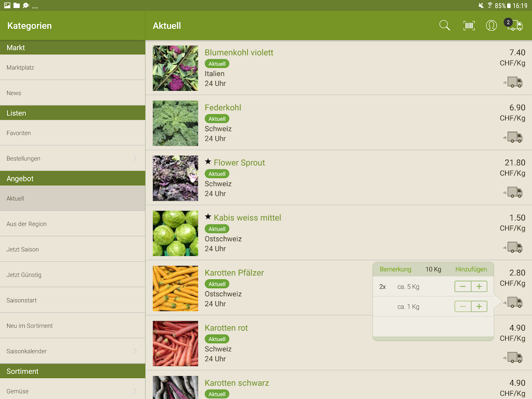Image resolution: width=532 pixels, height=399 pixels.
Task: Tap truck icon for Federkohl
Action: click(x=513, y=137)
